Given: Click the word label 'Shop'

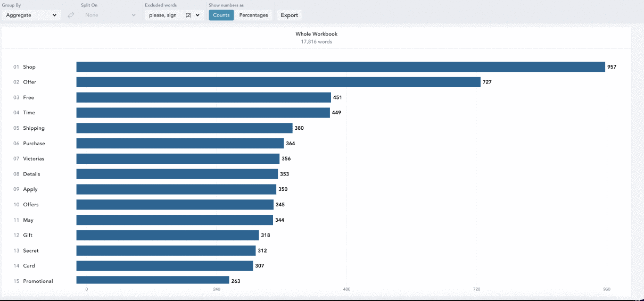Looking at the screenshot, I should (29, 67).
